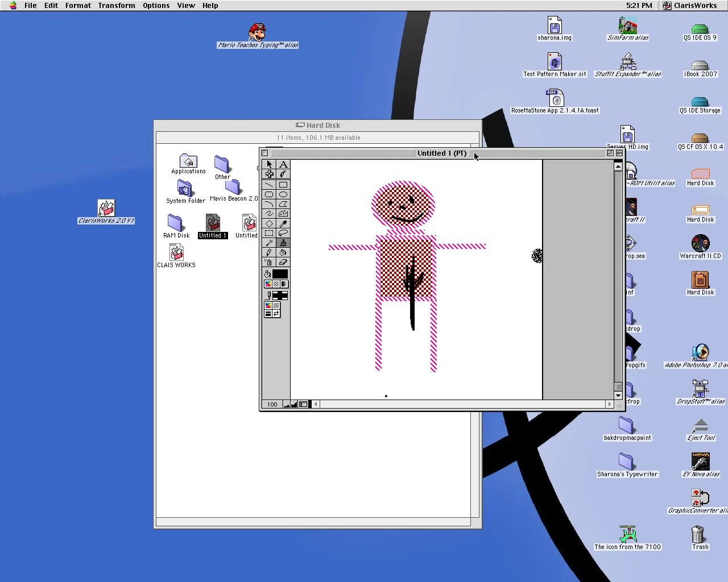Click the ClarisWorks application menu
The width and height of the screenshot is (728, 582).
point(690,5)
